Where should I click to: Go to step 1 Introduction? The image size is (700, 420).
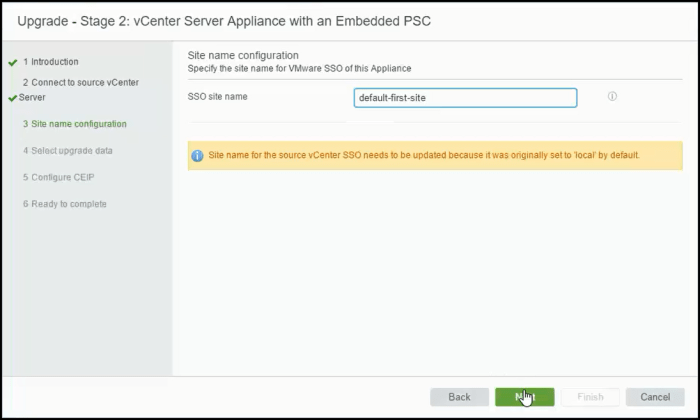coord(50,62)
